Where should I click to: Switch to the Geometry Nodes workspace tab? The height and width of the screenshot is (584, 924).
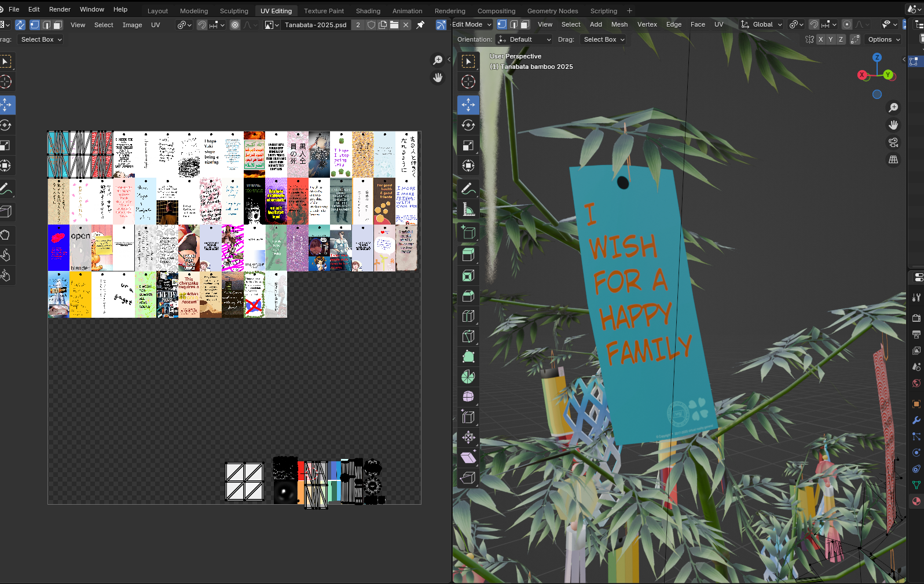552,11
